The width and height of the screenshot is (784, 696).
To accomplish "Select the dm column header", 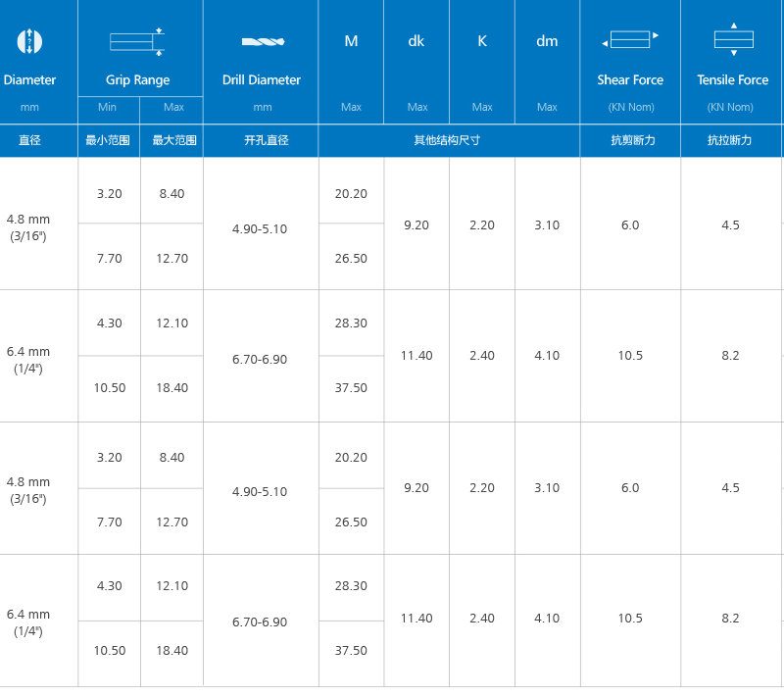I will [547, 41].
